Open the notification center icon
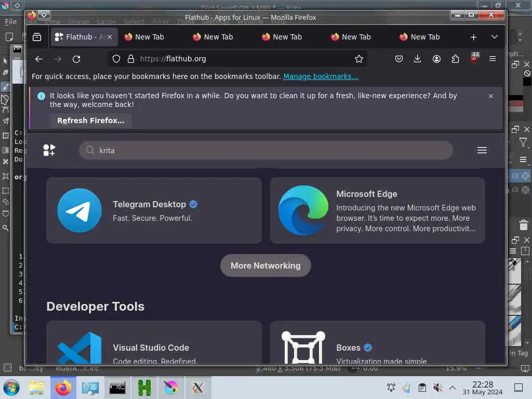 pos(518,388)
